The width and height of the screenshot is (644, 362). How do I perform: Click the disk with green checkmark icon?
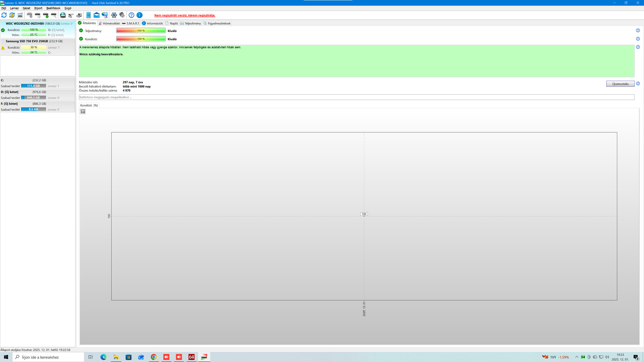coord(46,15)
